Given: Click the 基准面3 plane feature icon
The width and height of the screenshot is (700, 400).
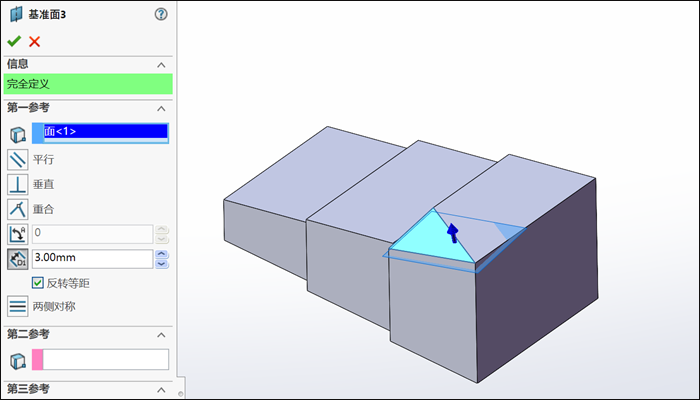Looking at the screenshot, I should (16, 14).
